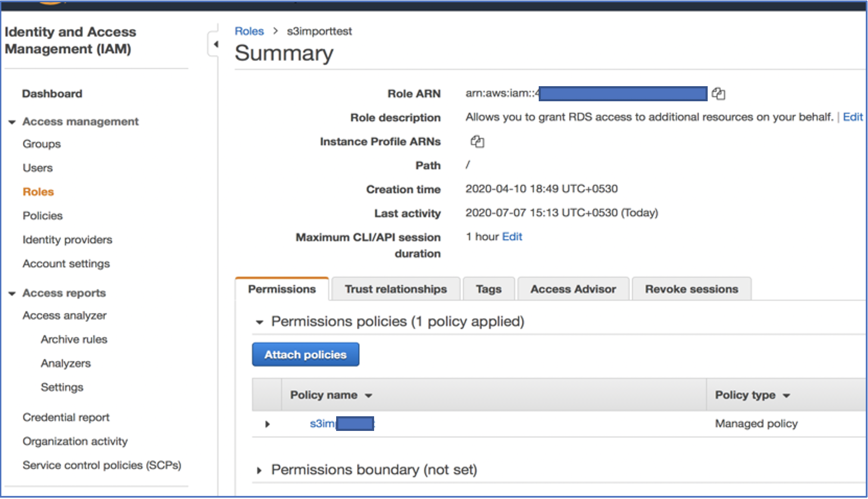Expand the s3im managed policy row
The height and width of the screenshot is (499, 868).
pos(268,424)
